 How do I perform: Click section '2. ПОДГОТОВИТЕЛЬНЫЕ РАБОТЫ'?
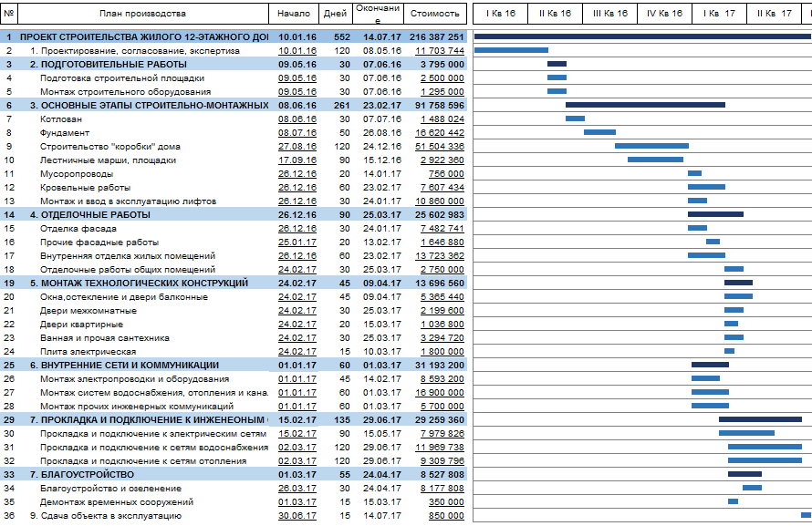pos(109,64)
